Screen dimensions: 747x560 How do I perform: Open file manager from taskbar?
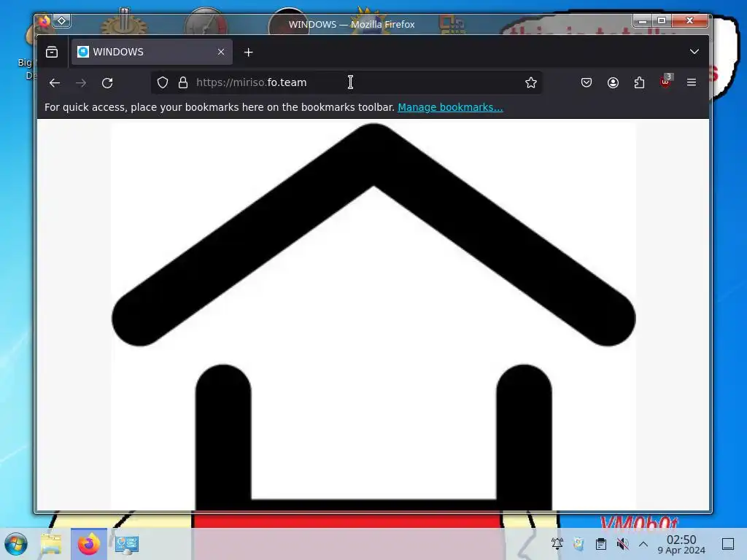[51, 544]
